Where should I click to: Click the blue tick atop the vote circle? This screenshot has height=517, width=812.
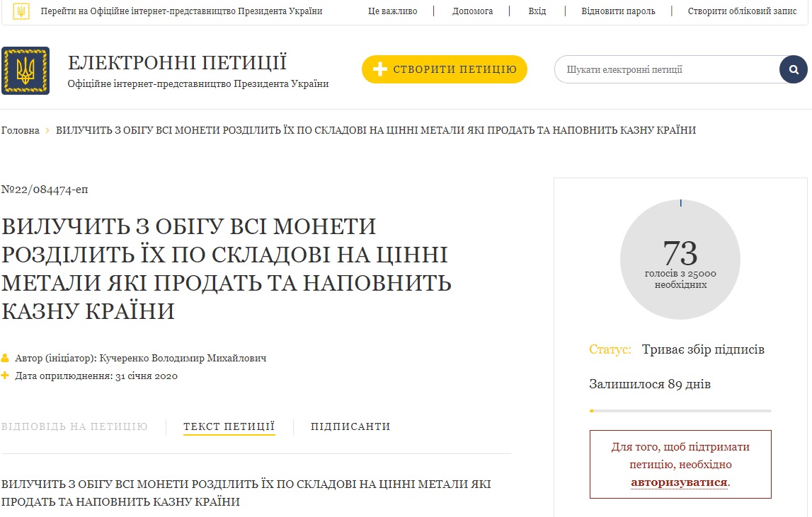[680, 203]
